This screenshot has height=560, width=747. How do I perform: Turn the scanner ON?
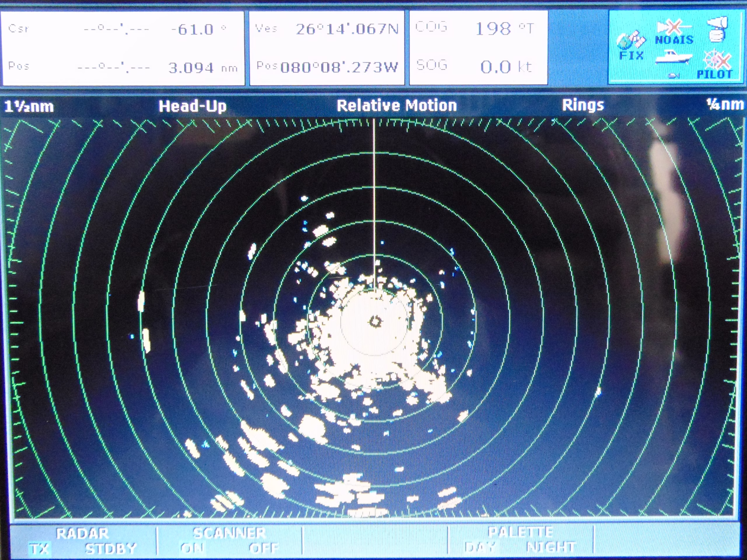[x=192, y=548]
